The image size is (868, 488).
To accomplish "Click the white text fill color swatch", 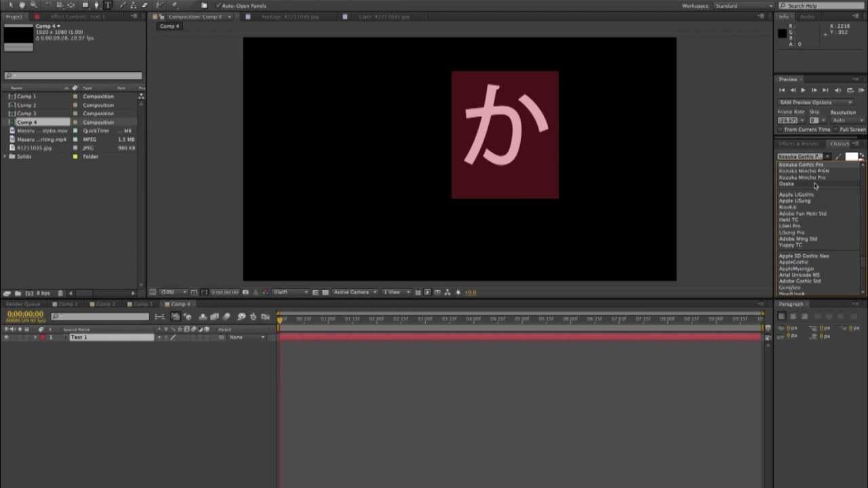I will 852,157.
